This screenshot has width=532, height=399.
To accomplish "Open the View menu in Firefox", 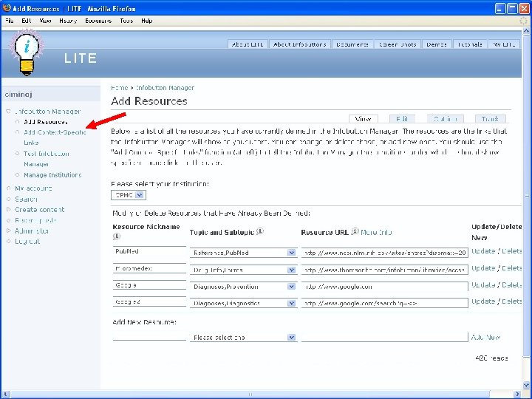I will [45, 21].
